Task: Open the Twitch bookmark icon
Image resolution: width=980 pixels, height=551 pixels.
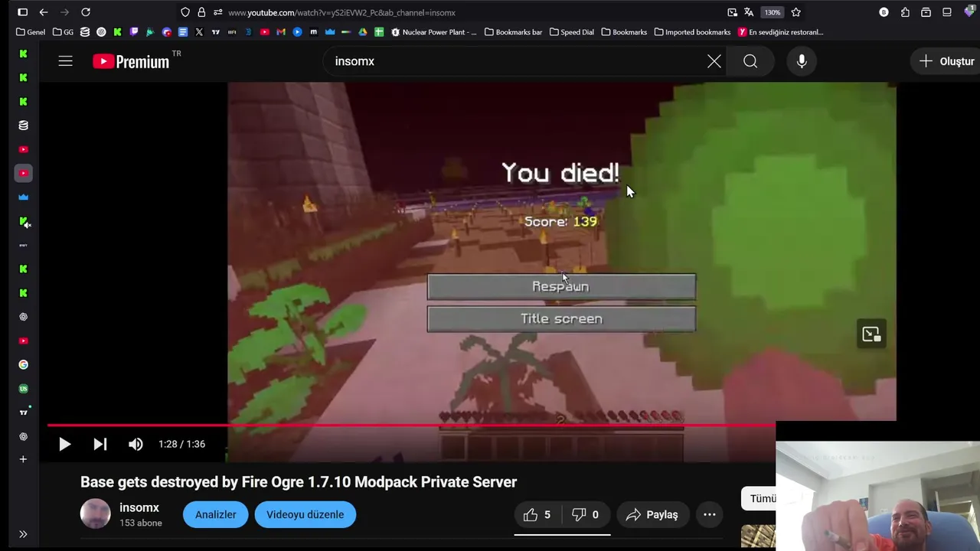Action: pyautogui.click(x=134, y=32)
